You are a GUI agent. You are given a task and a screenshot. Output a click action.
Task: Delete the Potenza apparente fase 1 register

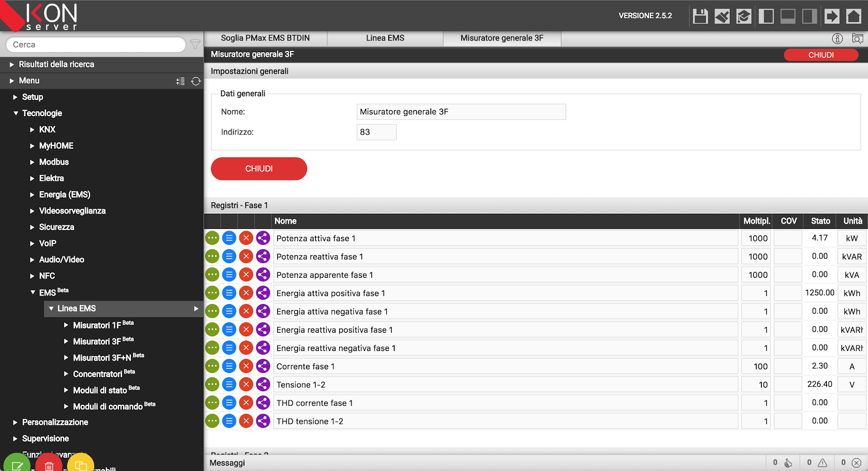246,275
